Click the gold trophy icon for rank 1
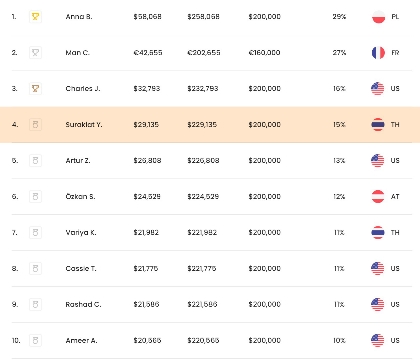 point(35,17)
